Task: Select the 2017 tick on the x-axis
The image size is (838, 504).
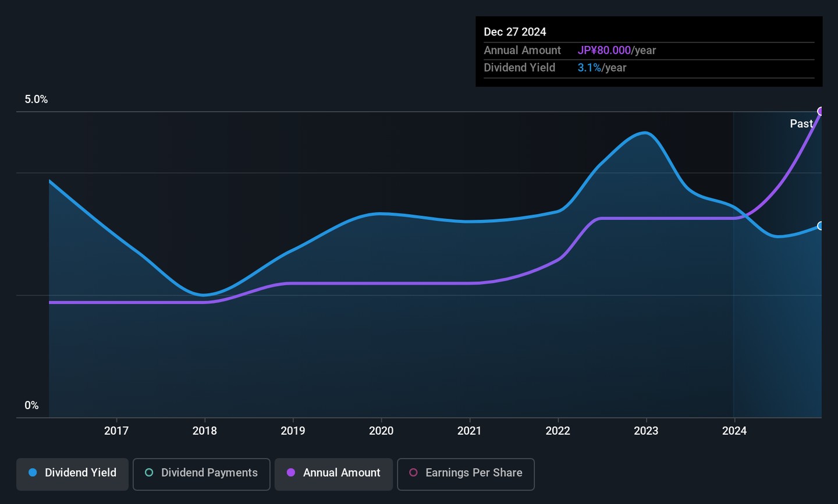Action: (116, 431)
